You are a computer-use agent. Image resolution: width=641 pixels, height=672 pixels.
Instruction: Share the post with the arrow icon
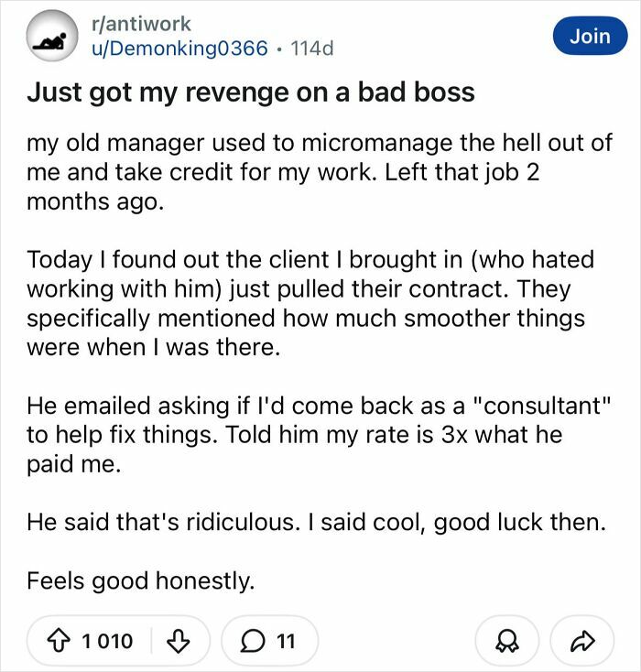(581, 640)
